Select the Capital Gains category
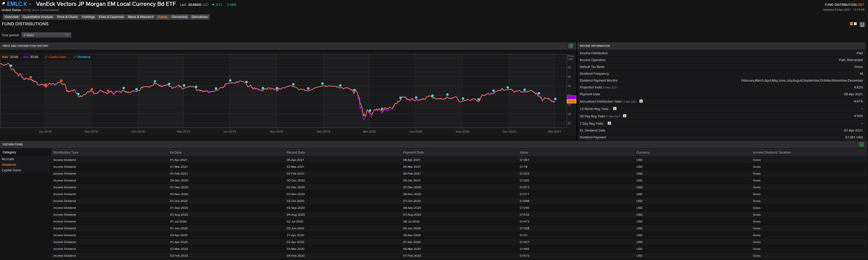This screenshot has width=868, height=260. [11, 170]
